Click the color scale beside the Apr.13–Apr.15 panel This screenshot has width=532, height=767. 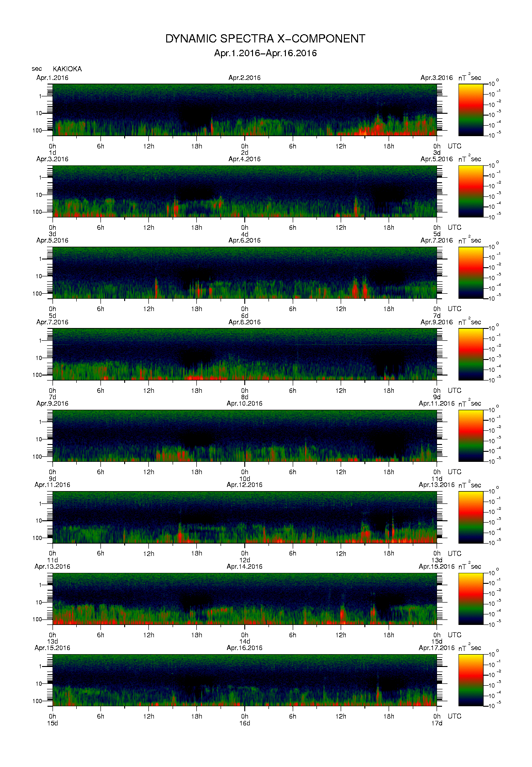471,598
